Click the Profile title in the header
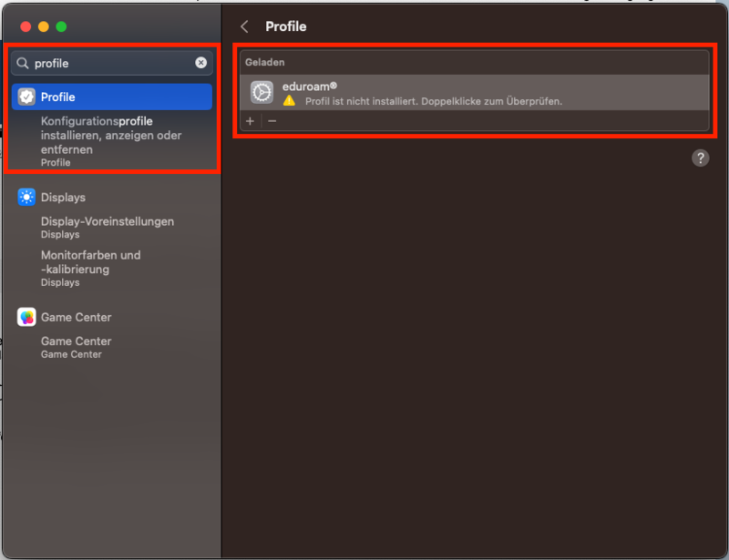The image size is (729, 560). pos(285,26)
